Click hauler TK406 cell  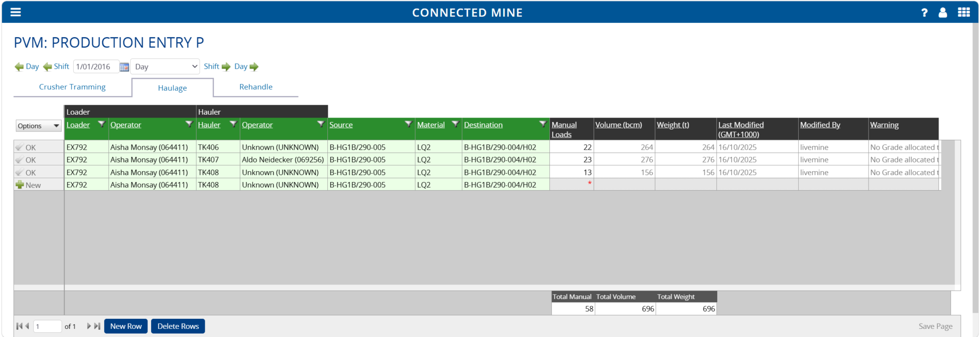tap(218, 147)
